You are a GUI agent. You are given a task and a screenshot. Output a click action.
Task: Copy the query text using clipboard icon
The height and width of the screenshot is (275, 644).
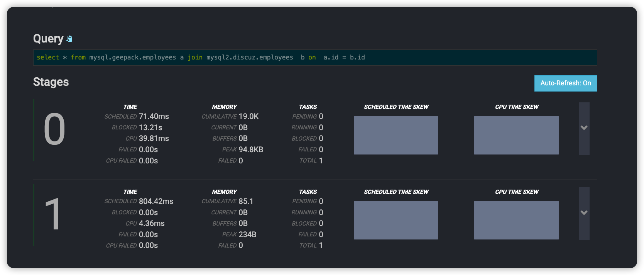coord(69,39)
